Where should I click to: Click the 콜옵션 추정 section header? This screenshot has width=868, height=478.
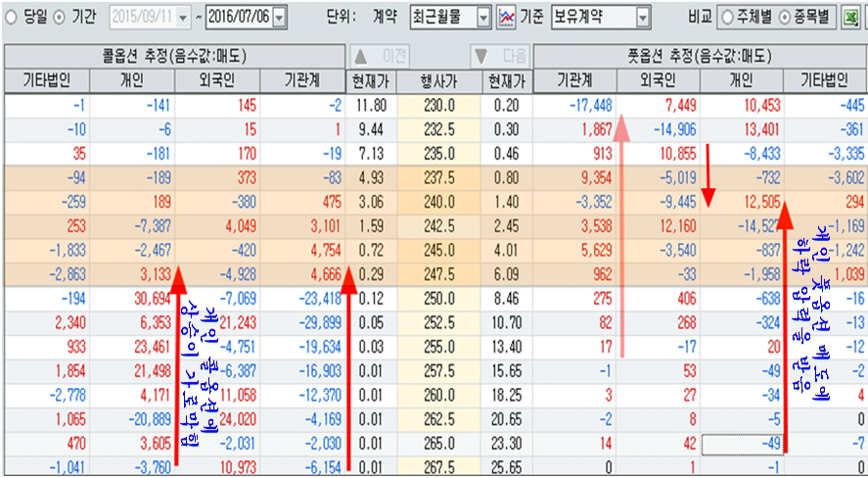click(x=173, y=57)
